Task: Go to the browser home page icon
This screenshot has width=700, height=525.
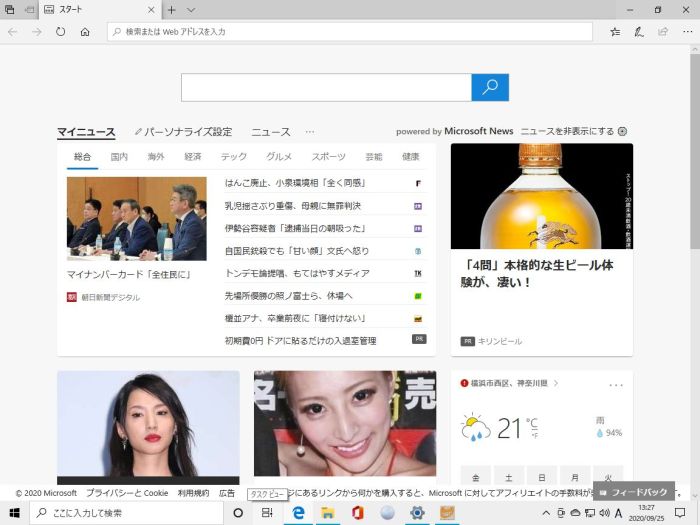Action: [x=85, y=32]
